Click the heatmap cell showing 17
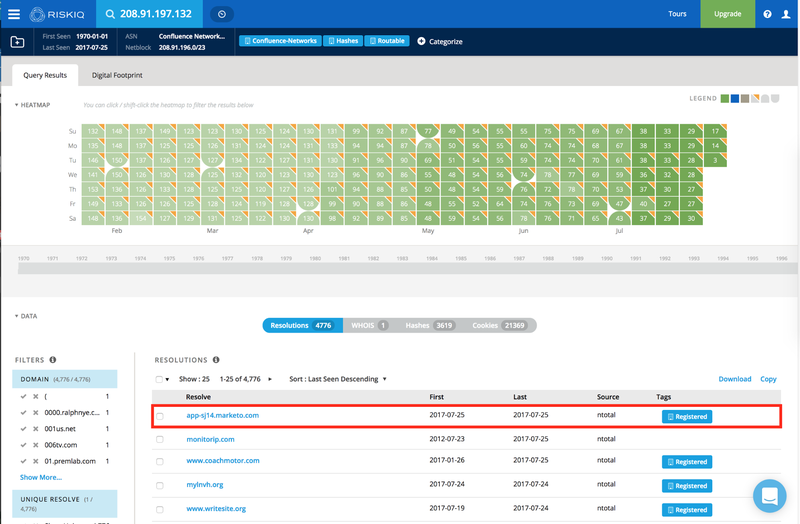 pyautogui.click(x=715, y=131)
